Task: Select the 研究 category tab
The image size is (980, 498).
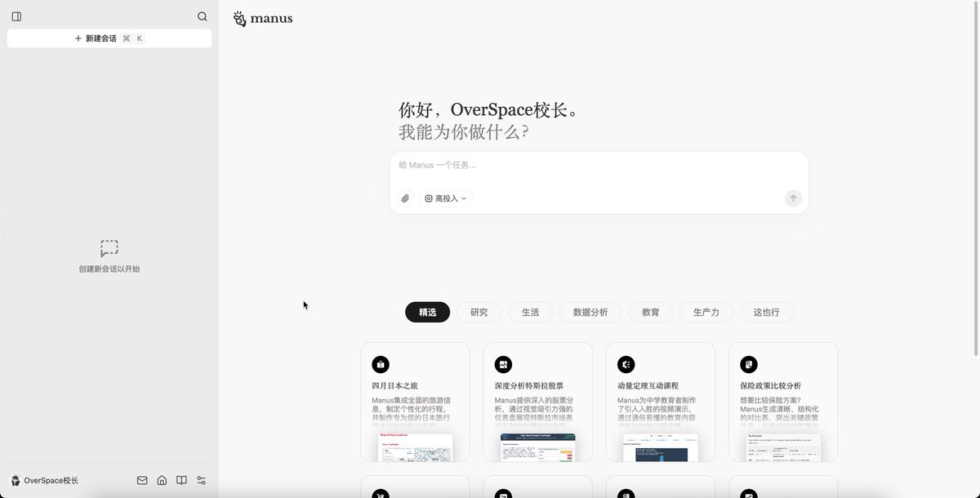Action: tap(479, 312)
